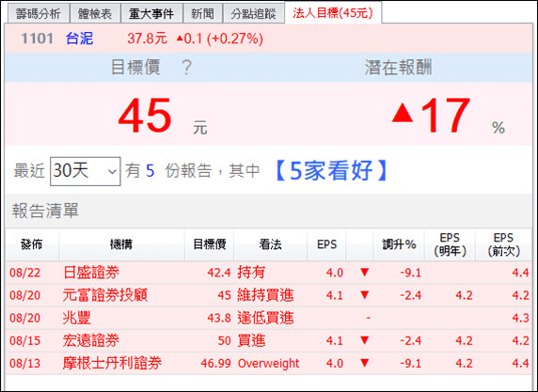Click the 37.8元 current price
The width and height of the screenshot is (538, 392).
147,39
